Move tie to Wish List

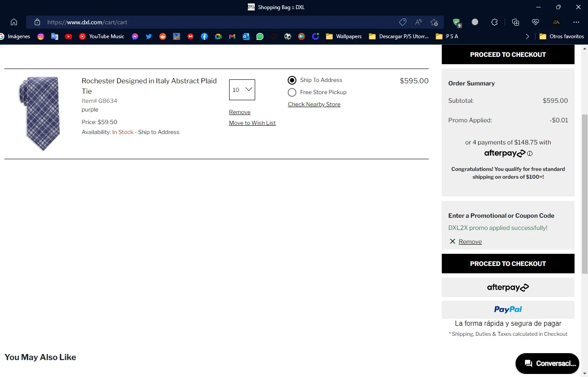(x=252, y=123)
